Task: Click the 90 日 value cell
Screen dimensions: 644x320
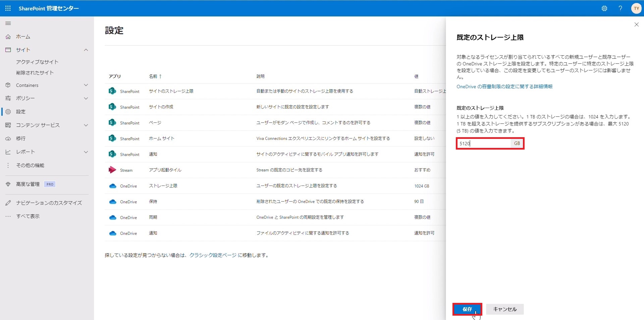Action: [419, 202]
